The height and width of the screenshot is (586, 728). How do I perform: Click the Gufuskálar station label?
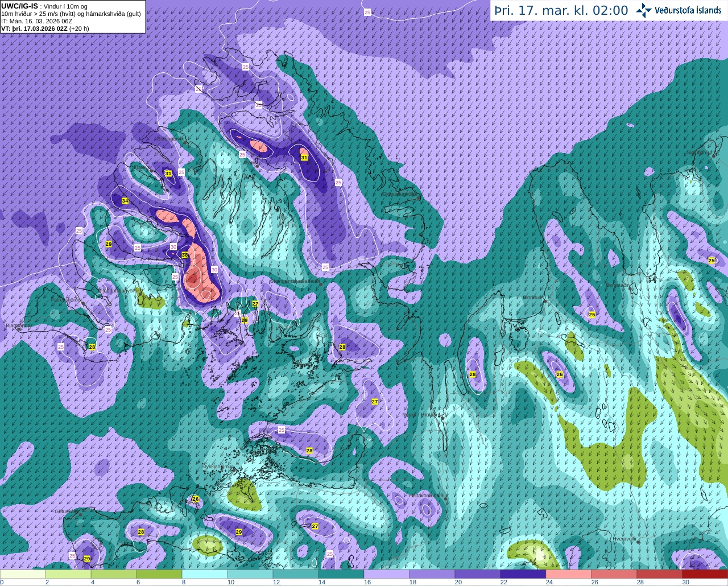click(67, 511)
